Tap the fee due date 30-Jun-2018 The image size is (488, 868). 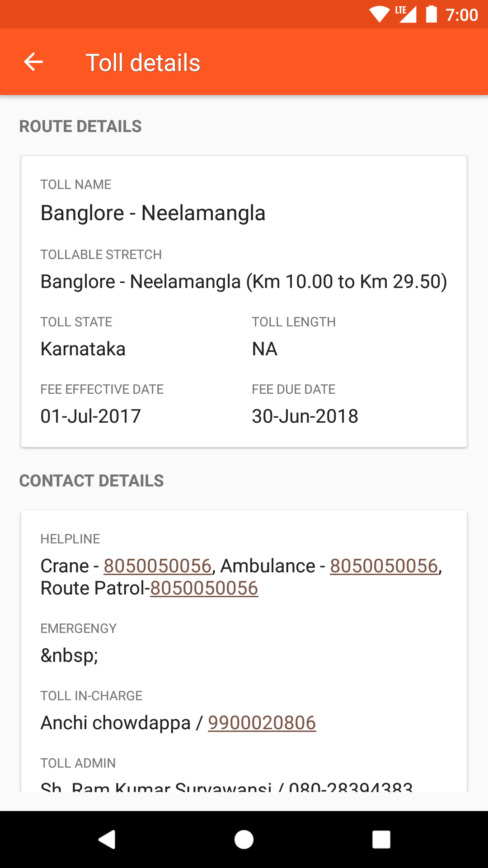click(x=305, y=416)
